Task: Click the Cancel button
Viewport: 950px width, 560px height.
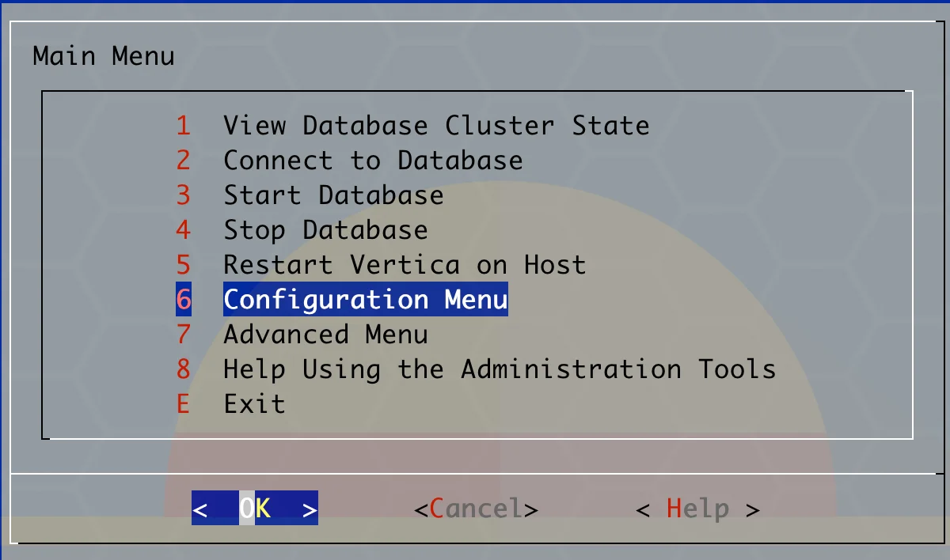Action: tap(476, 509)
